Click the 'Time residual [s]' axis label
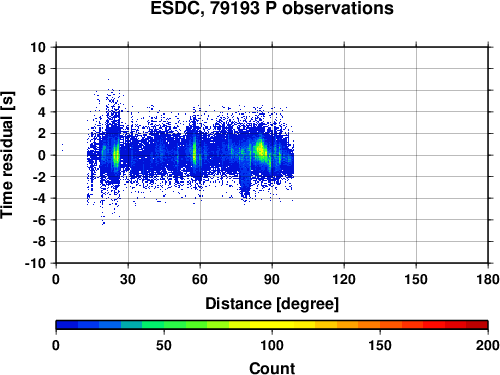 pos(7,155)
